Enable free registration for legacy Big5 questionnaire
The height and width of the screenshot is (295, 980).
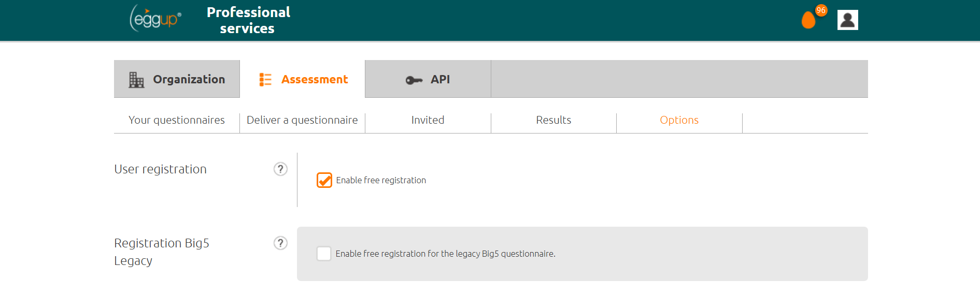(324, 254)
